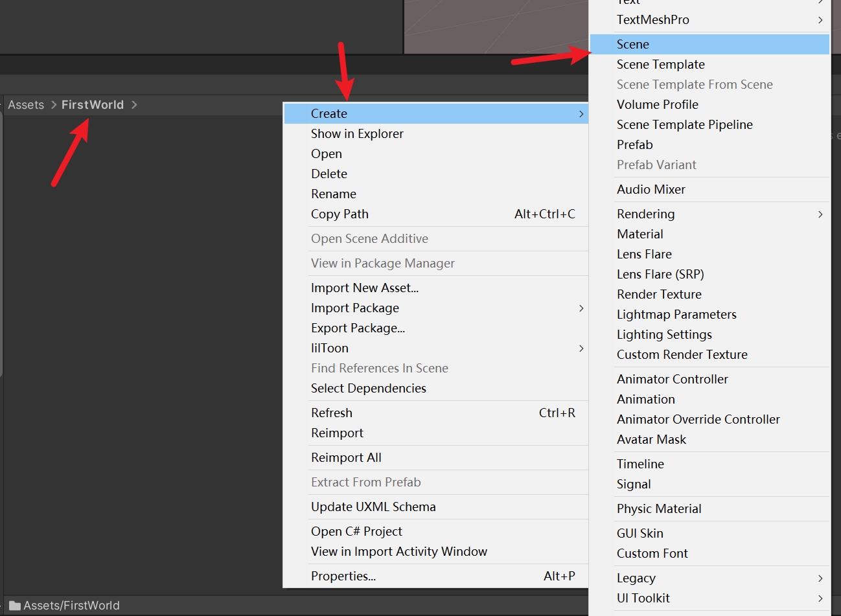Choose Show in Explorer
Screen dimensions: 841x616
coord(436,133)
